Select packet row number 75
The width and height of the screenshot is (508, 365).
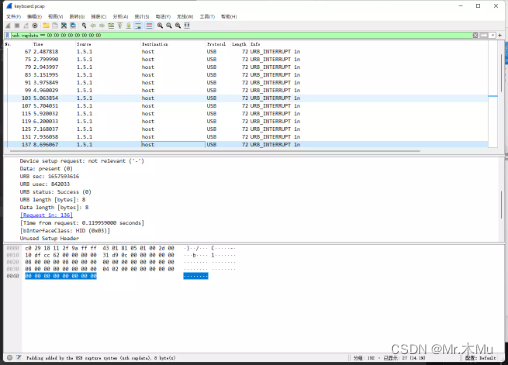pos(246,59)
